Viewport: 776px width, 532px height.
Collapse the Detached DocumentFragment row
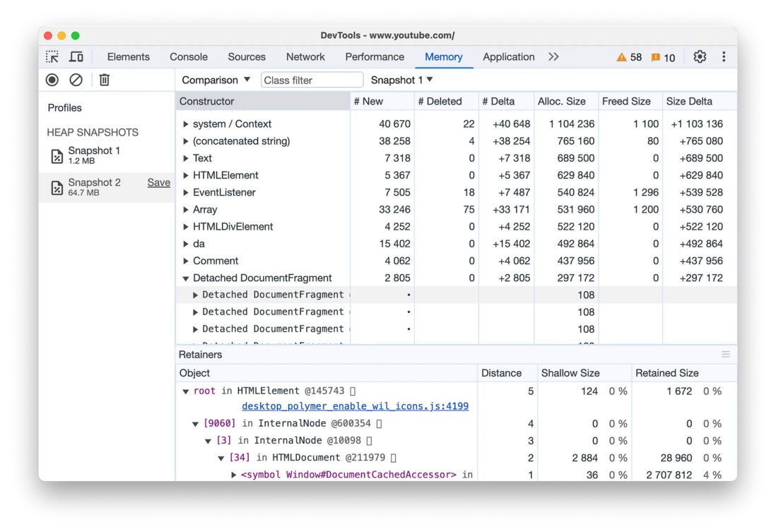pos(186,278)
